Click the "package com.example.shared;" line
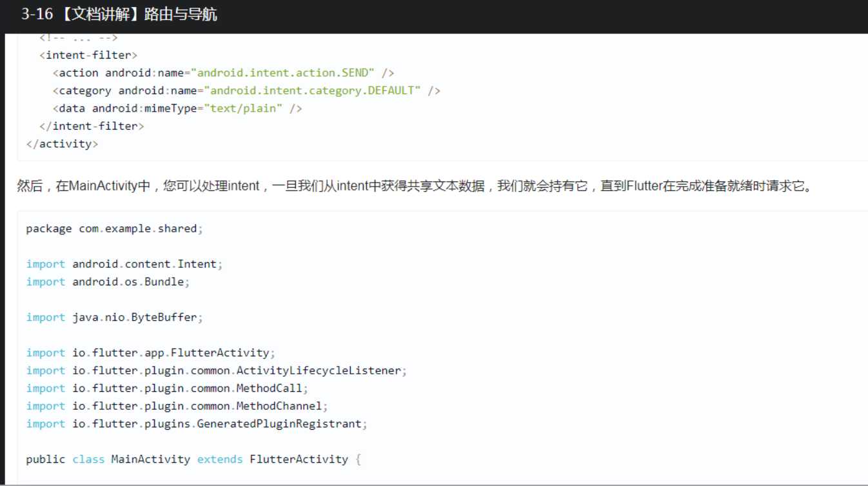 tap(115, 229)
